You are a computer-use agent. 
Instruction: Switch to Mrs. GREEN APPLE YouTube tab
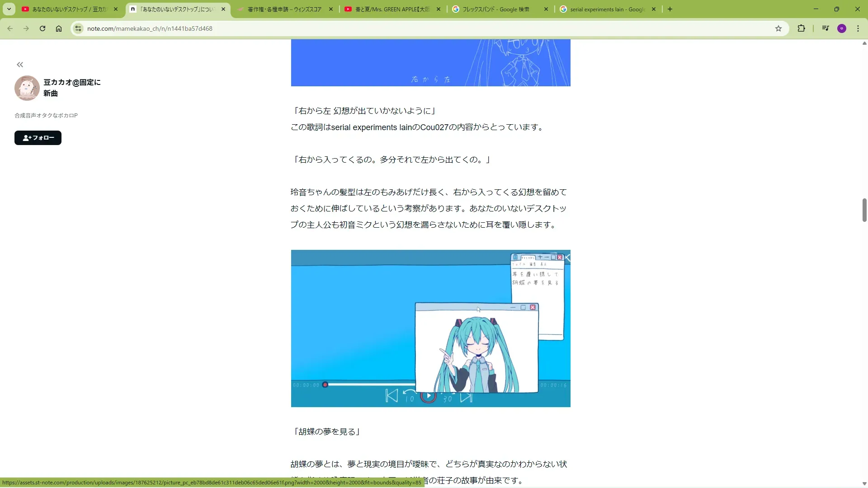392,9
